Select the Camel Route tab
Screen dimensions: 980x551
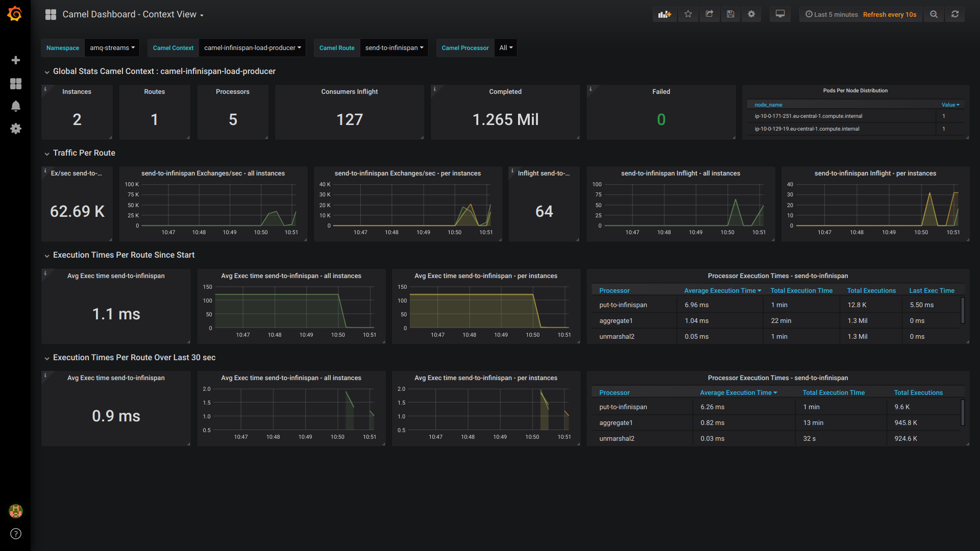[336, 48]
